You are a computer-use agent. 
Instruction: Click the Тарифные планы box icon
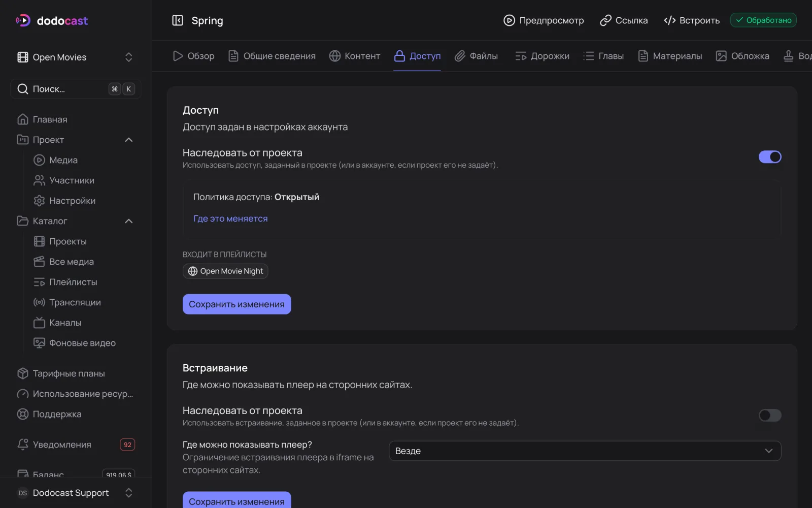pyautogui.click(x=23, y=373)
